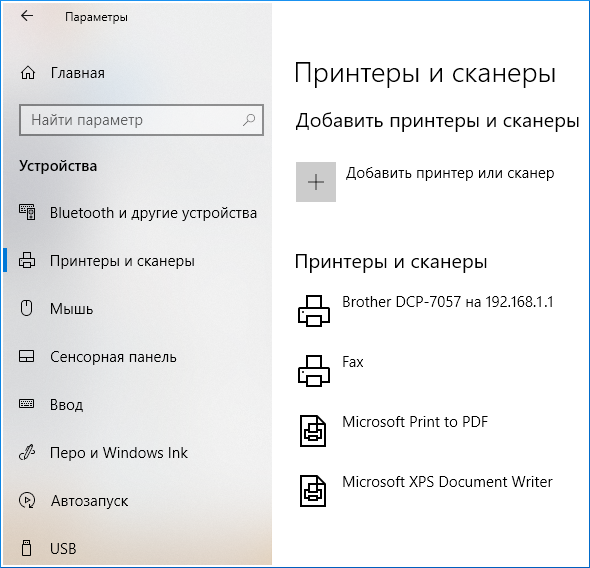The height and width of the screenshot is (568, 590).
Task: Select the mouse icon in sidebar
Action: click(x=26, y=308)
